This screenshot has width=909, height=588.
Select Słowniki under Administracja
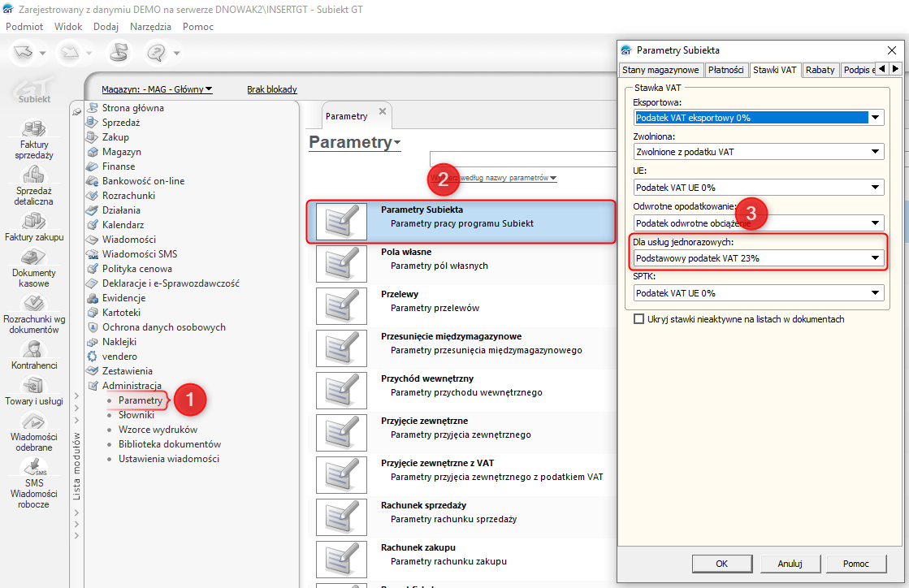pyautogui.click(x=136, y=415)
